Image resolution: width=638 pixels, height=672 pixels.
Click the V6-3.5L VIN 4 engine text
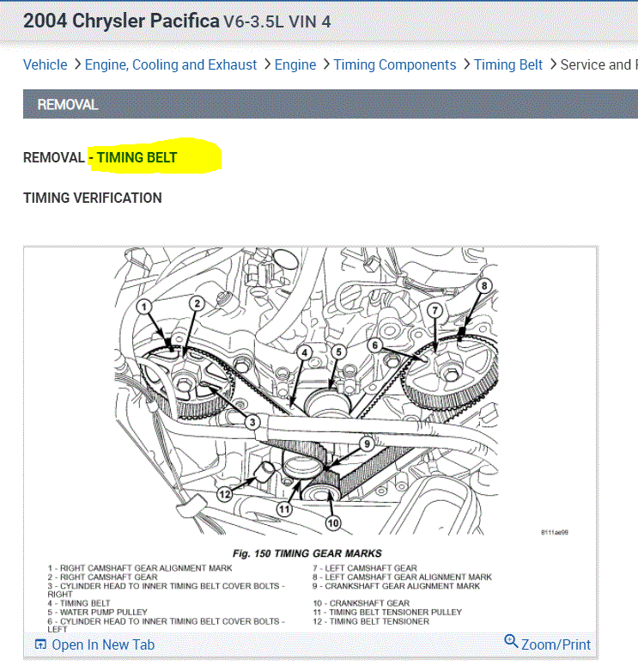click(x=277, y=21)
